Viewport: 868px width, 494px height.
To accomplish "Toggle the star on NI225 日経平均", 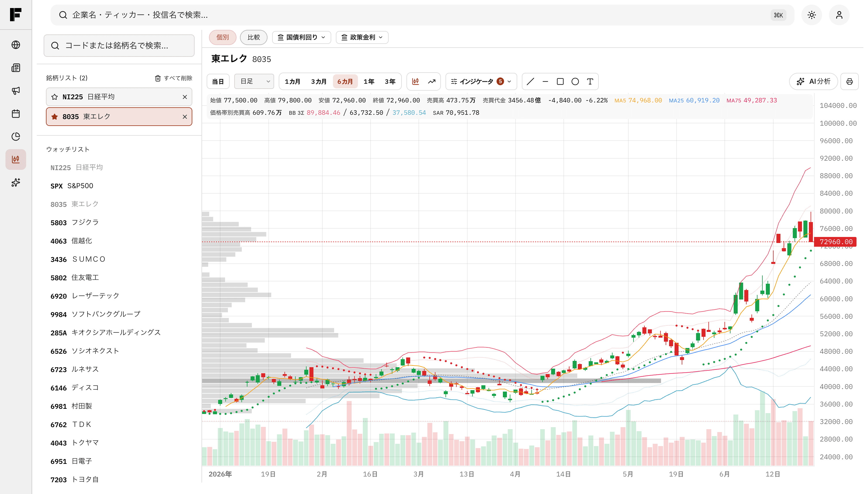I will (54, 97).
